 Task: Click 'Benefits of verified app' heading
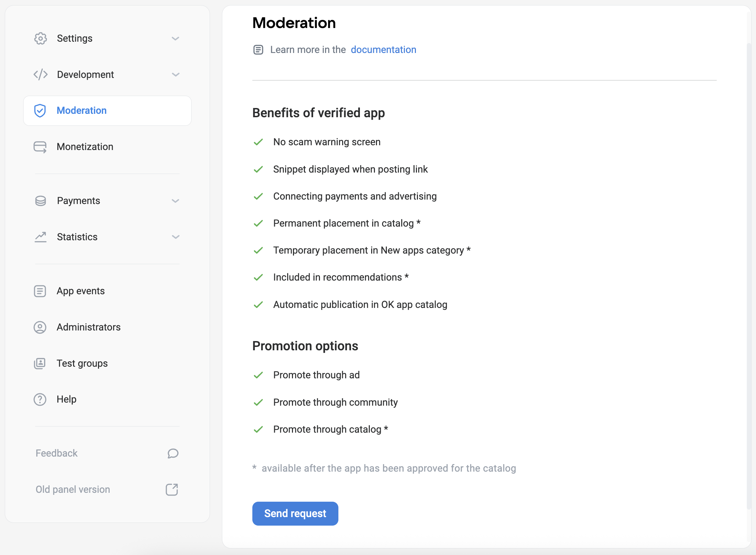pyautogui.click(x=319, y=113)
